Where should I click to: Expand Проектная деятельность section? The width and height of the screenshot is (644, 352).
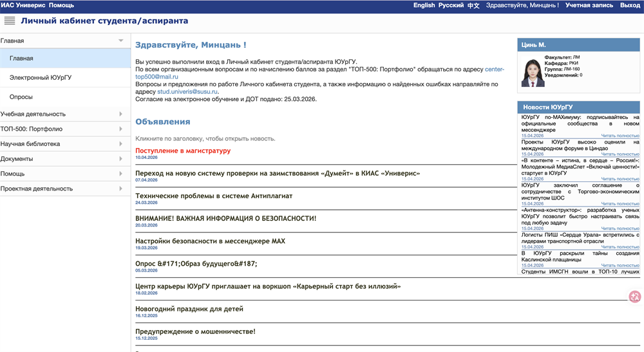65,189
